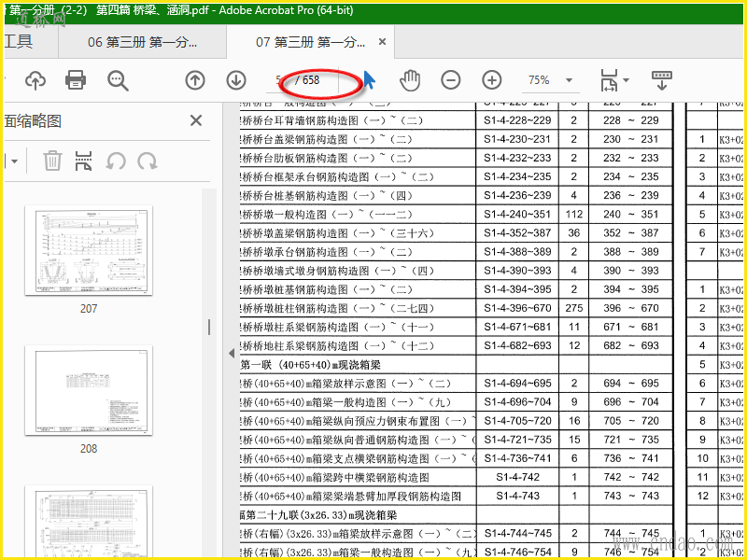The height and width of the screenshot is (560, 747).
Task: Click the S1-4-705~720 cell
Action: coord(517,421)
